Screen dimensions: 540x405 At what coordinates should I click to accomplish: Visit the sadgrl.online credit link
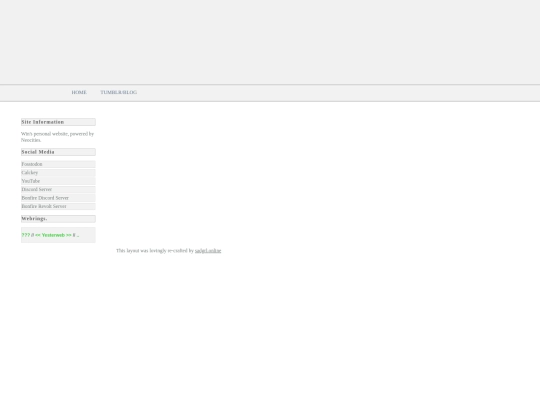coord(208,251)
